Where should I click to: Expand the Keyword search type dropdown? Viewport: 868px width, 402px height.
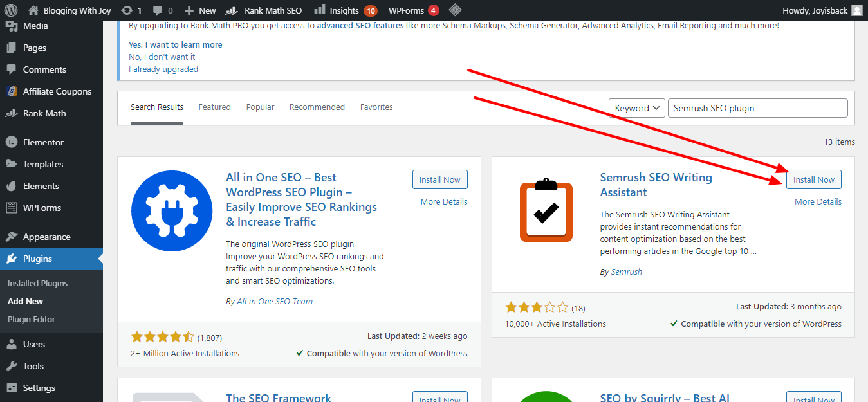pos(637,108)
